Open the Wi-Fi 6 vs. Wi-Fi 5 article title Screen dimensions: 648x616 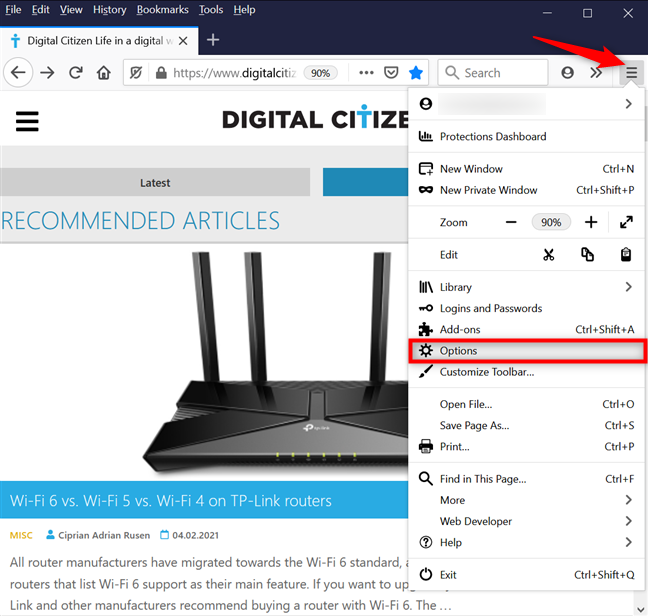click(x=171, y=501)
